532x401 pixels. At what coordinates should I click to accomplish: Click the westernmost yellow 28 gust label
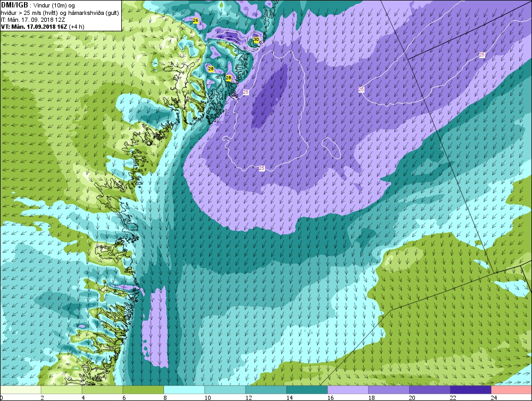(x=211, y=69)
